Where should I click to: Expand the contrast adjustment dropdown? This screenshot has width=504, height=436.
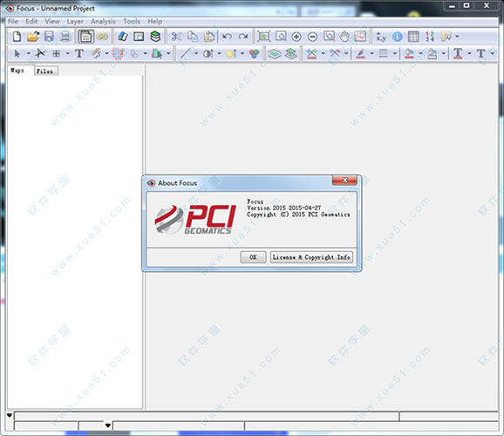[x=219, y=53]
